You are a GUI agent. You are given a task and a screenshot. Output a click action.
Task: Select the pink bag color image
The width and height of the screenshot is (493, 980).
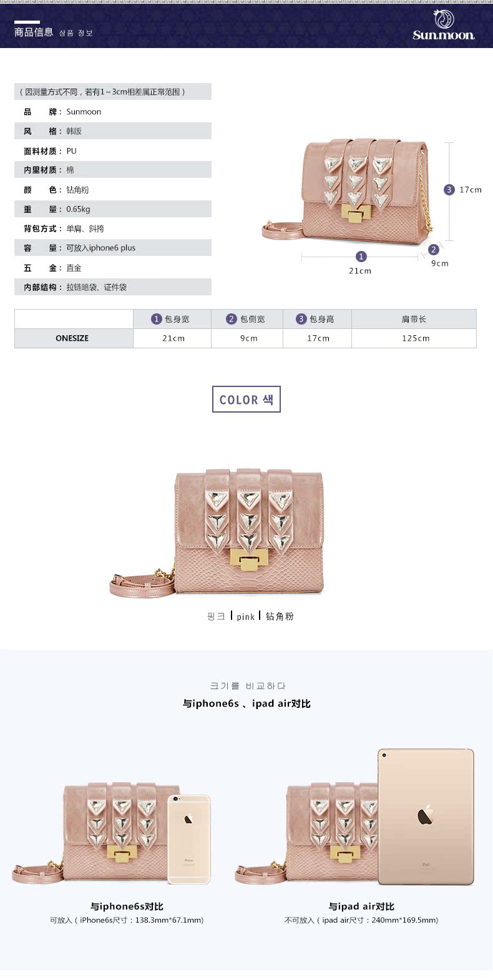[218, 532]
